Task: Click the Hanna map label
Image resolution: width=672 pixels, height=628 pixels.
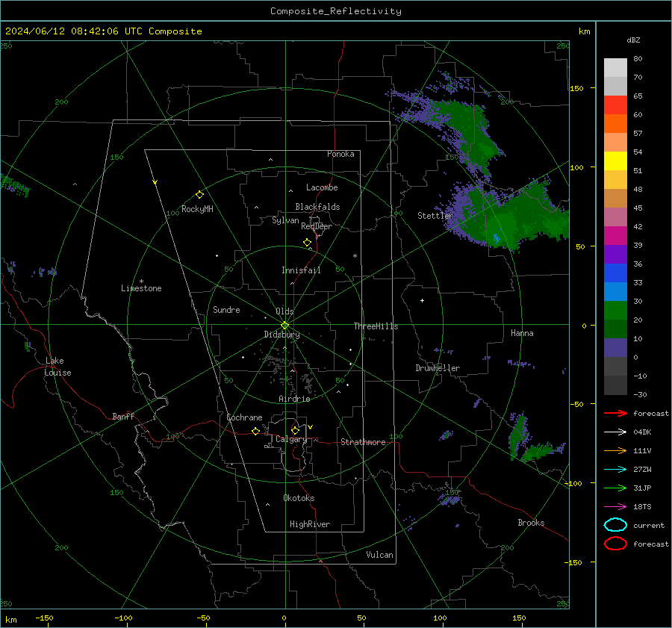Action: click(x=522, y=333)
